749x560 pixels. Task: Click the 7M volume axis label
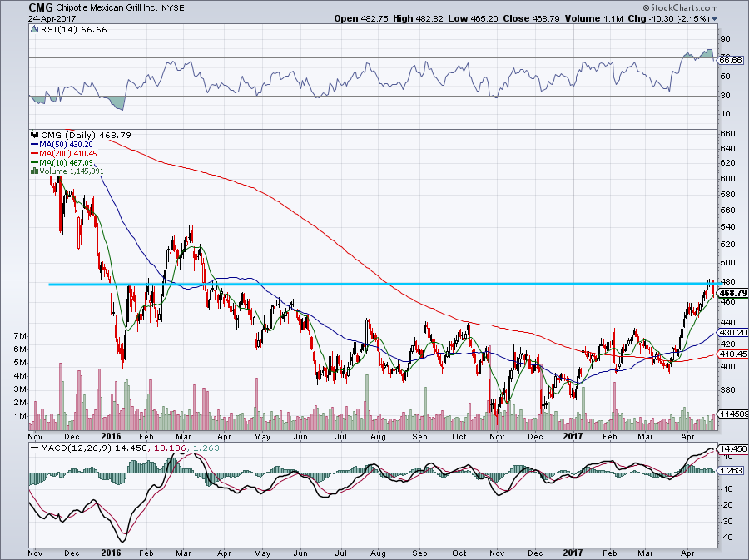point(20,336)
